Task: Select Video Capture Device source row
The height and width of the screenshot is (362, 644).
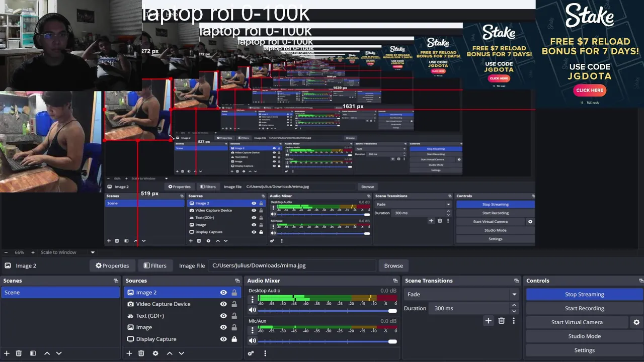Action: 183,304
